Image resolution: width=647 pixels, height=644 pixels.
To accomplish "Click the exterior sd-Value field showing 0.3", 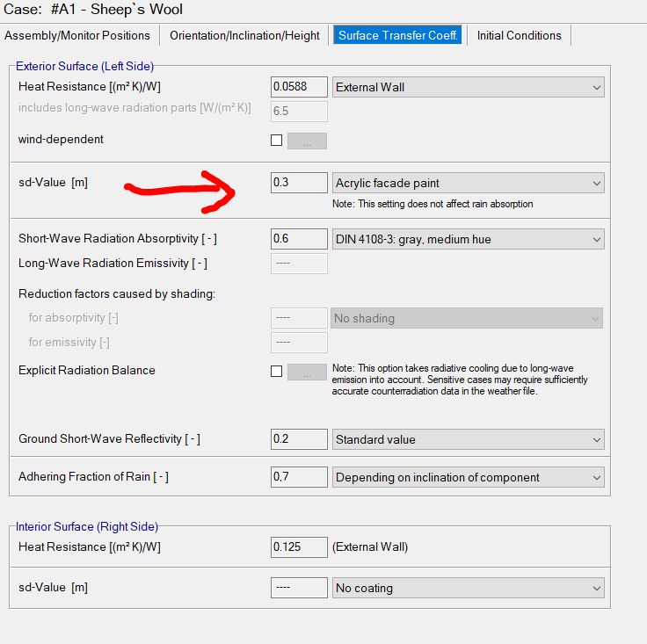I will click(299, 183).
